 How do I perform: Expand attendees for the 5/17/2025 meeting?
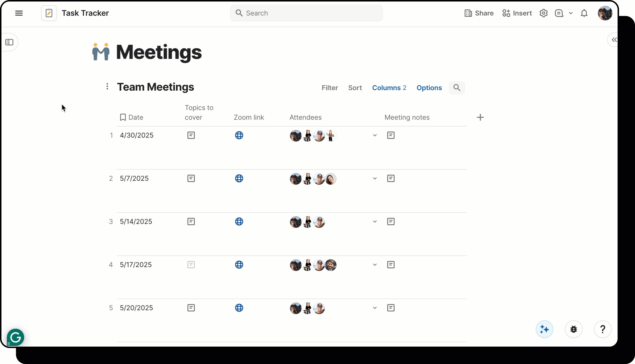point(374,264)
